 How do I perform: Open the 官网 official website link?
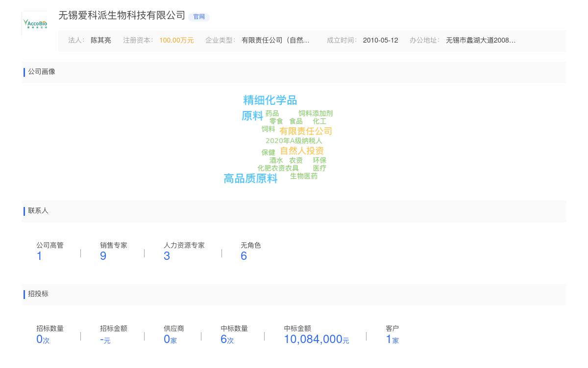[199, 17]
